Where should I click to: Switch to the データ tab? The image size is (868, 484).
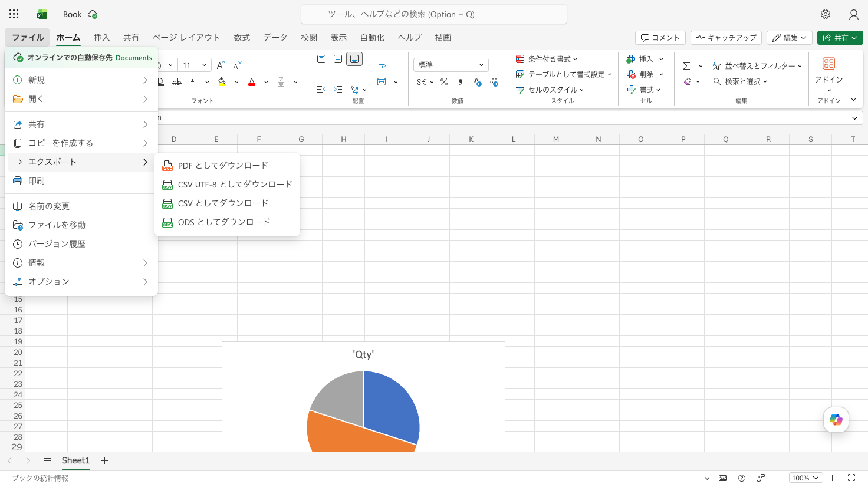point(275,37)
